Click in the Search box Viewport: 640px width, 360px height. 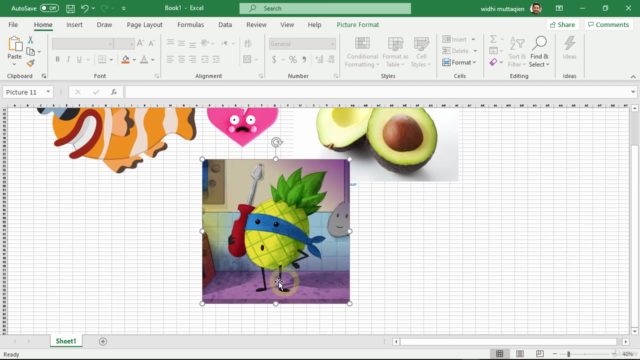[325, 8]
